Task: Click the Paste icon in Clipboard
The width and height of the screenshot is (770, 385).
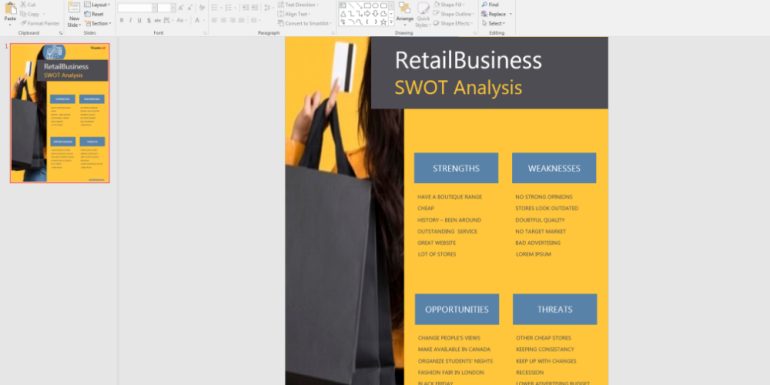Action: 10,12
